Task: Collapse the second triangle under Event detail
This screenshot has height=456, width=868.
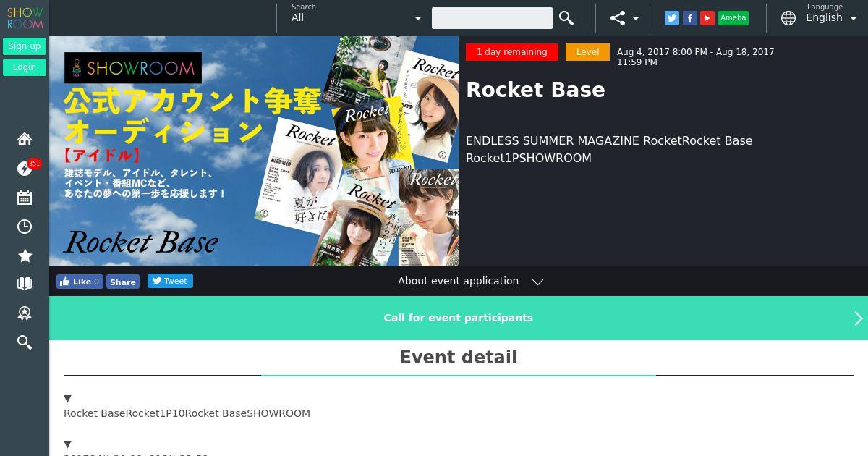Action: pyautogui.click(x=67, y=444)
